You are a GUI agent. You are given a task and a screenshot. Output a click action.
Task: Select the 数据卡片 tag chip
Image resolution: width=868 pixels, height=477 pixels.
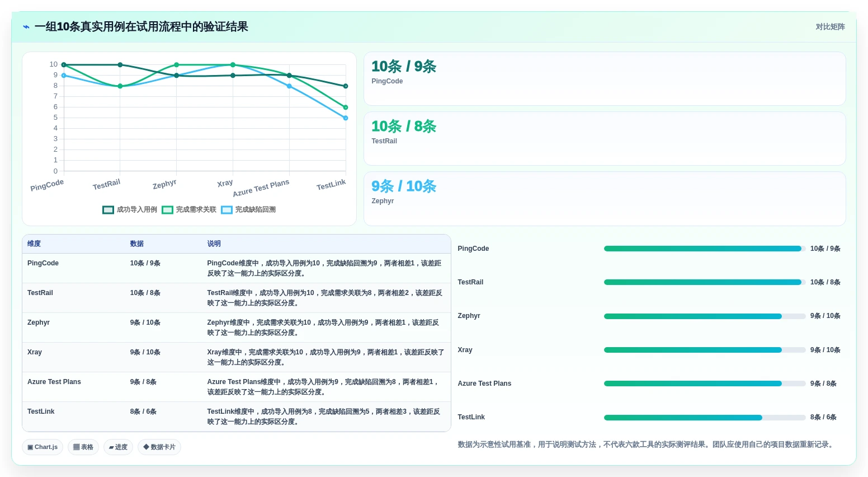point(159,447)
